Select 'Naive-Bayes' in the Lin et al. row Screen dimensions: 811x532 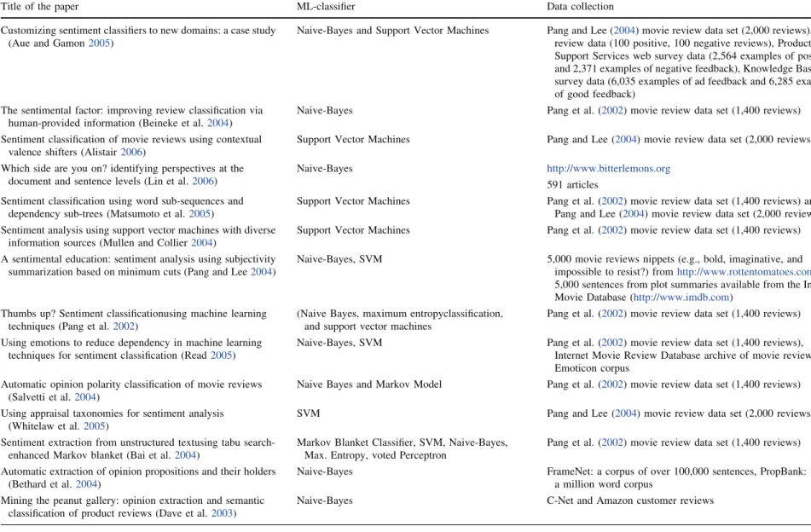pos(325,169)
